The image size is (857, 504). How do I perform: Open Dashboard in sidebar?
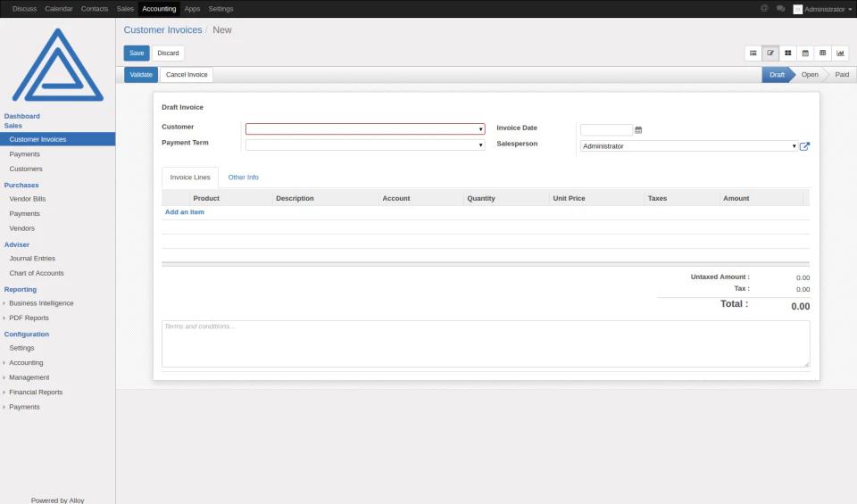(x=21, y=116)
